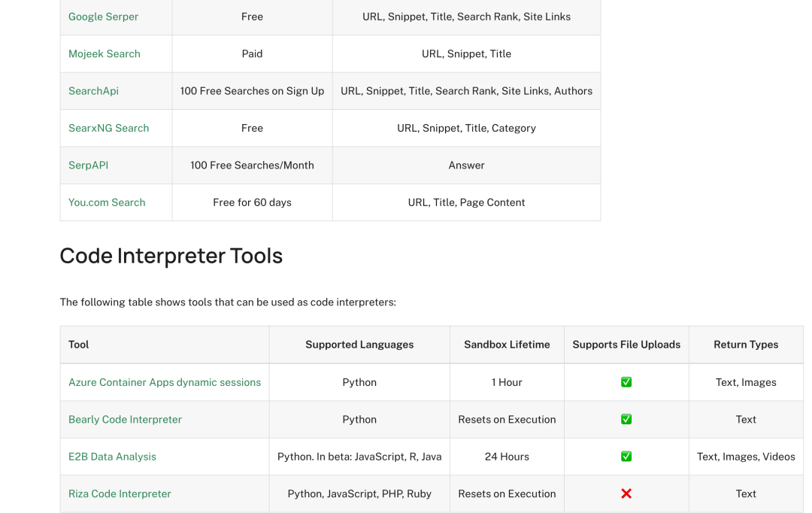This screenshot has width=812, height=513.
Task: Click the green checkmark in the E2B row
Action: 626,457
